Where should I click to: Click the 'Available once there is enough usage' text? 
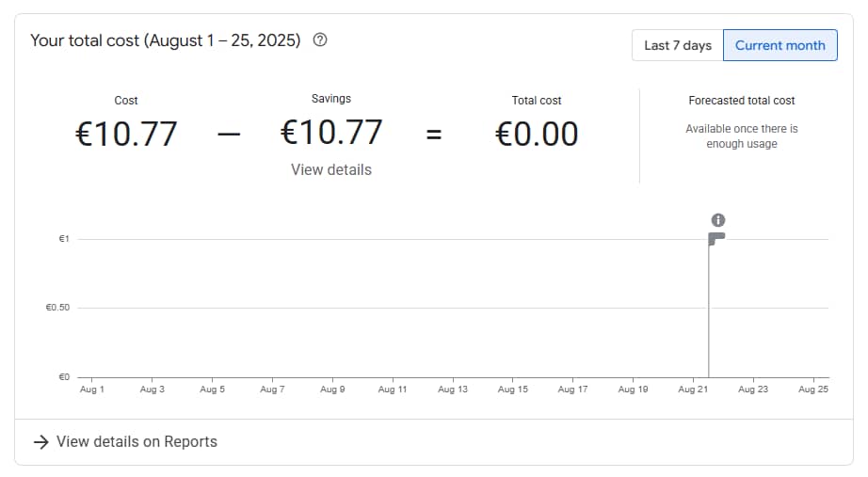click(x=742, y=136)
